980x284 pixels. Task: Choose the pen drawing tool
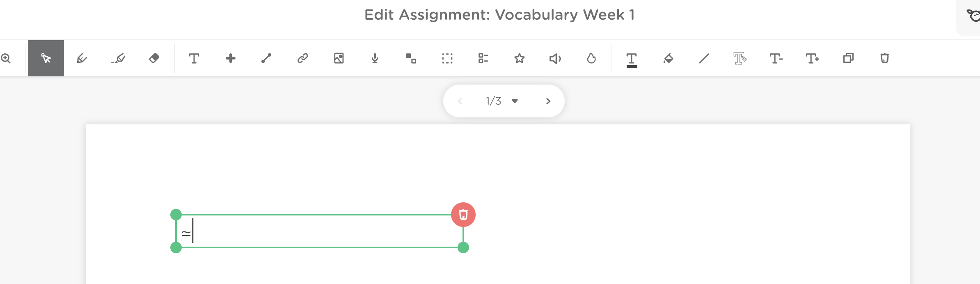(82, 58)
